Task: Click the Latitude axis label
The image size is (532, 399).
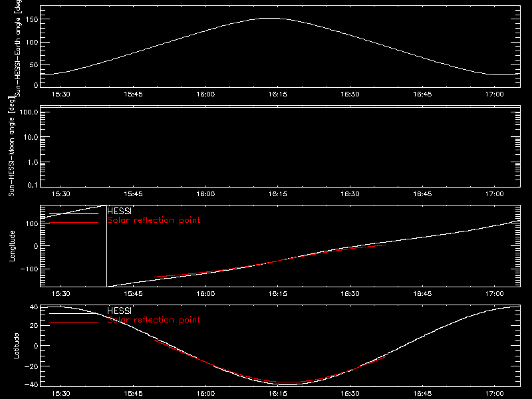Action: point(16,346)
